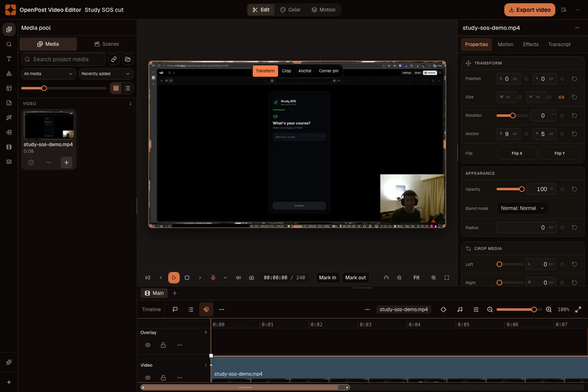This screenshot has height=392, width=588.
Task: Open the timeline track list icon
Action: (x=191, y=310)
